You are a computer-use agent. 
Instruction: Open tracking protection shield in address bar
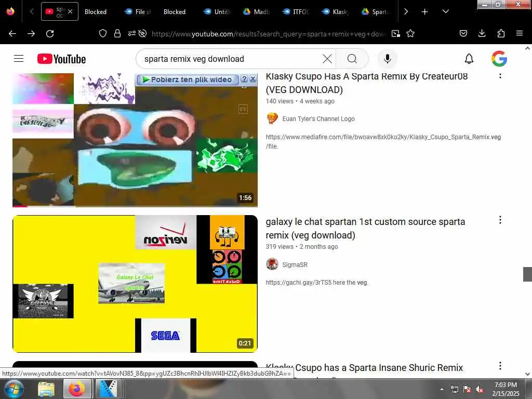103,33
